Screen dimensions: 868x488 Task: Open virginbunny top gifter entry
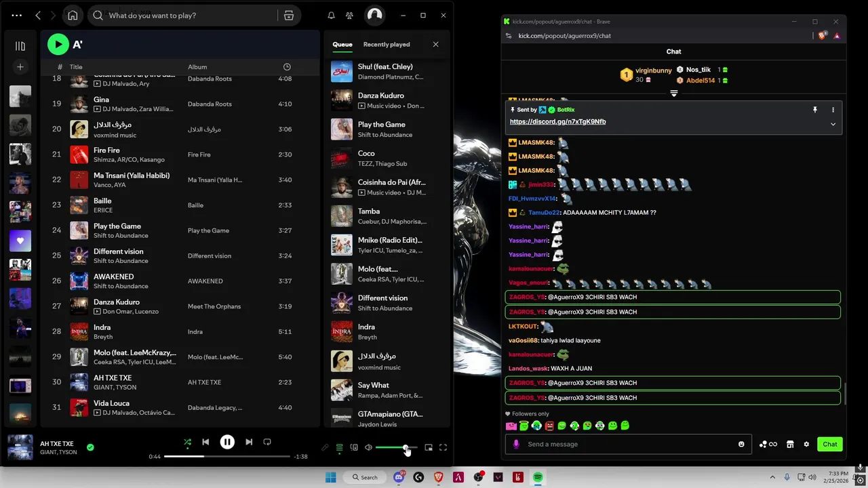pyautogui.click(x=645, y=75)
